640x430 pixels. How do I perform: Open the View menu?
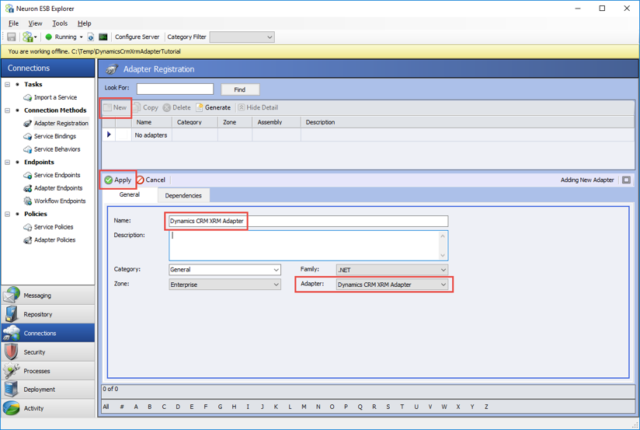pyautogui.click(x=35, y=23)
